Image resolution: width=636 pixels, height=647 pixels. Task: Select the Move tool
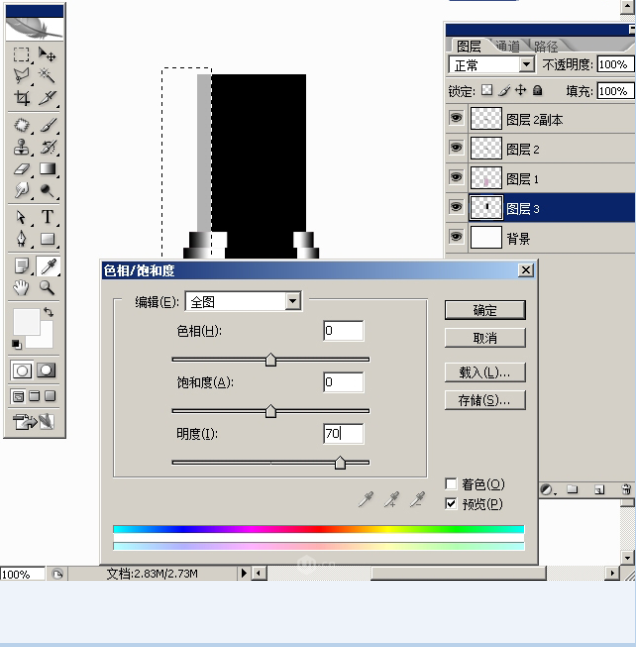click(47, 54)
